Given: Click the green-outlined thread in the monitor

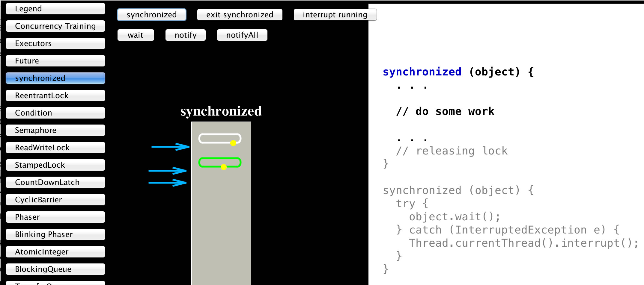Looking at the screenshot, I should (x=220, y=163).
